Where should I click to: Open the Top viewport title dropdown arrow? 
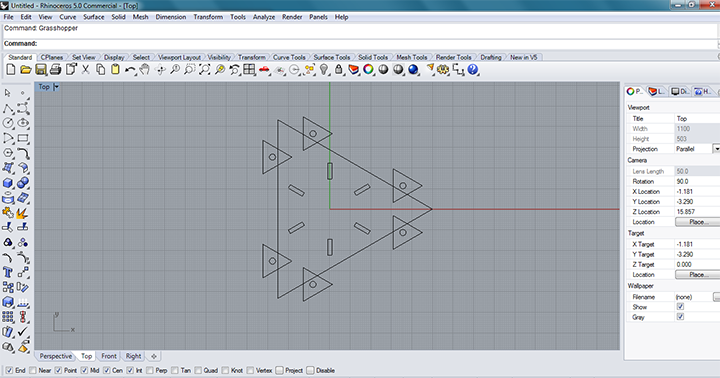56,87
